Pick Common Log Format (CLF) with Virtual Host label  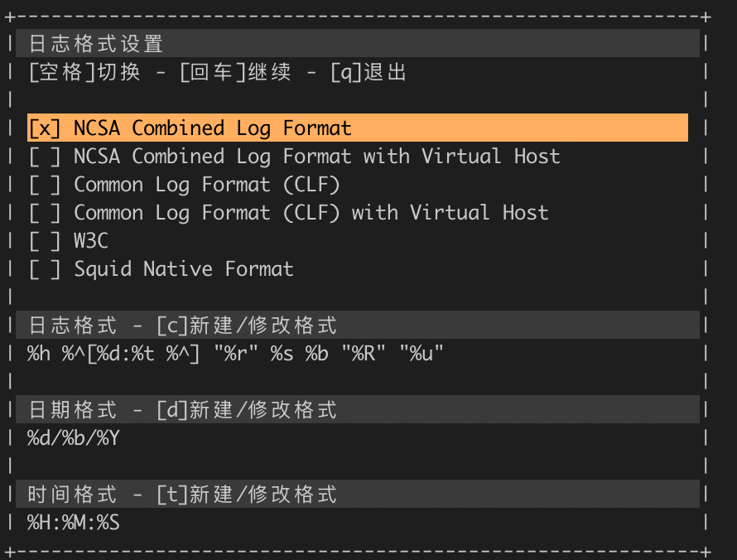311,213
